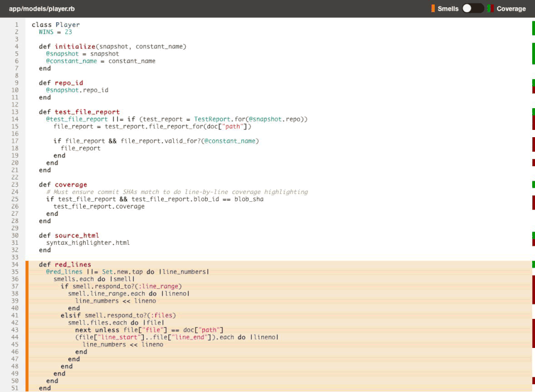
Task: Click the file["line_start"]..file["line_end"] line
Action: 177,337
